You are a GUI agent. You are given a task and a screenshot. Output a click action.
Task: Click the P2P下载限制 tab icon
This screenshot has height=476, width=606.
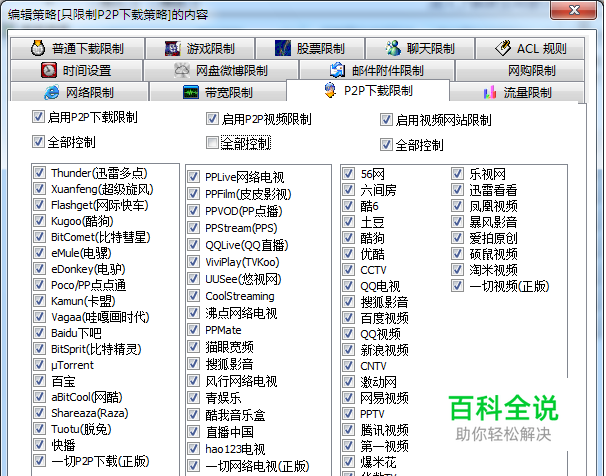(x=330, y=90)
